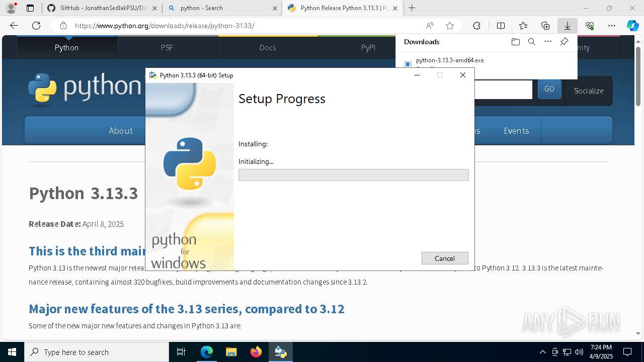The image size is (644, 362).
Task: Open Read aloud icon in address bar
Action: pos(430,26)
